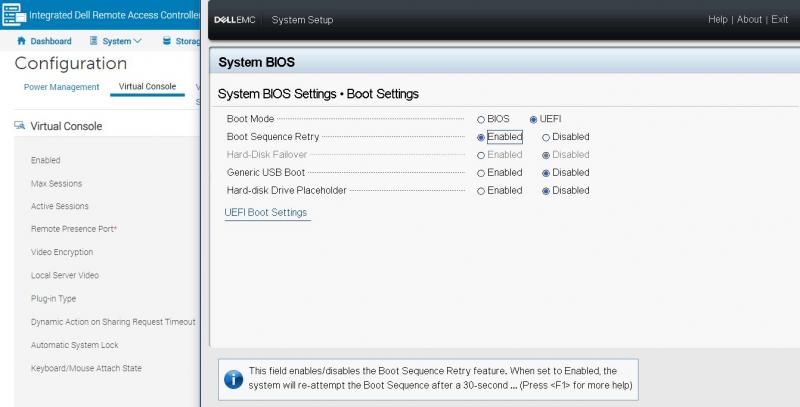
Task: Disable Boot Sequence Retry
Action: click(x=546, y=137)
